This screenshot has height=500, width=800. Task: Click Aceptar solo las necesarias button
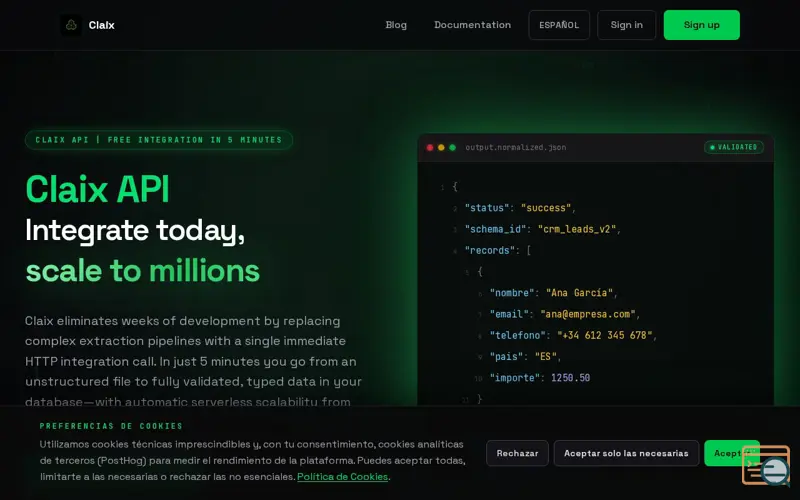pyautogui.click(x=626, y=453)
